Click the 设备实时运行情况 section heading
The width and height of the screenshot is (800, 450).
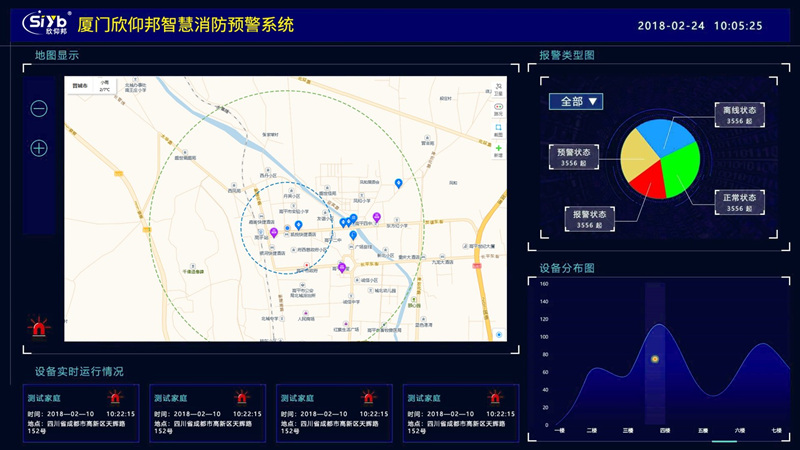click(x=79, y=371)
